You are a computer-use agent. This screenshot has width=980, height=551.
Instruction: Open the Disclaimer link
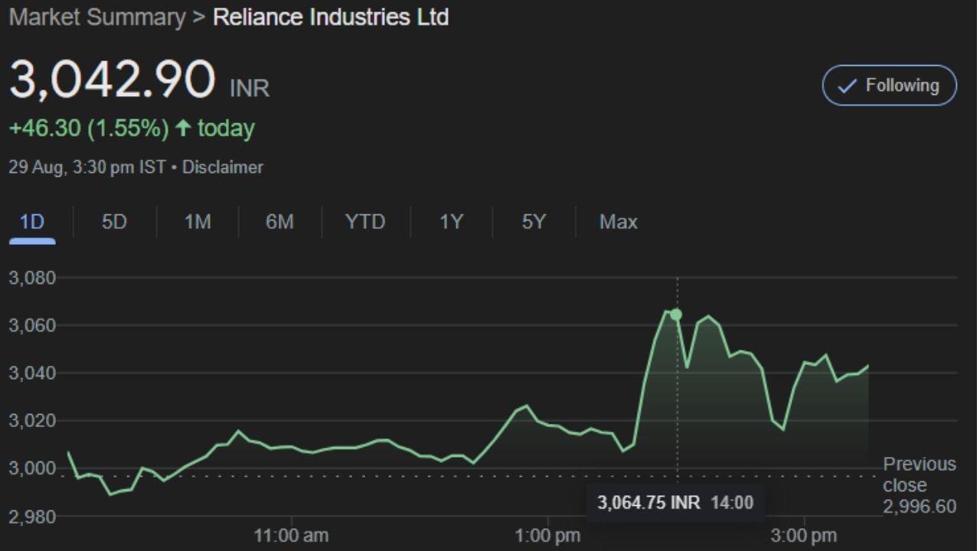pos(223,167)
